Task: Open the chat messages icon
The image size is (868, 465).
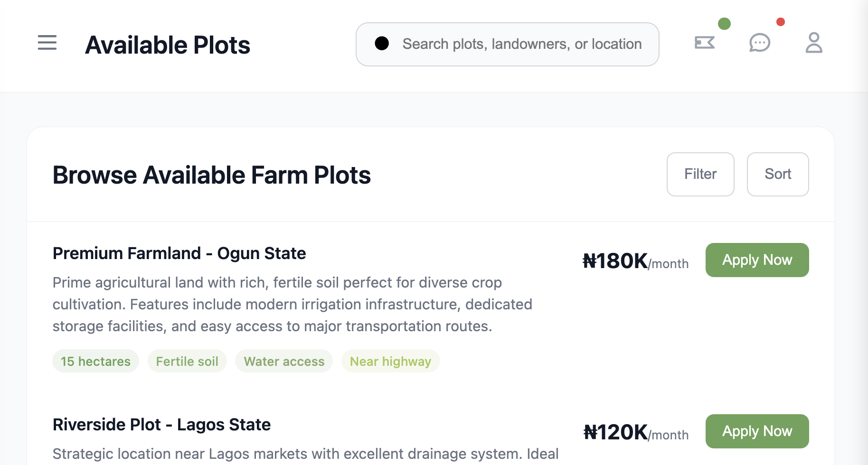Action: 759,43
